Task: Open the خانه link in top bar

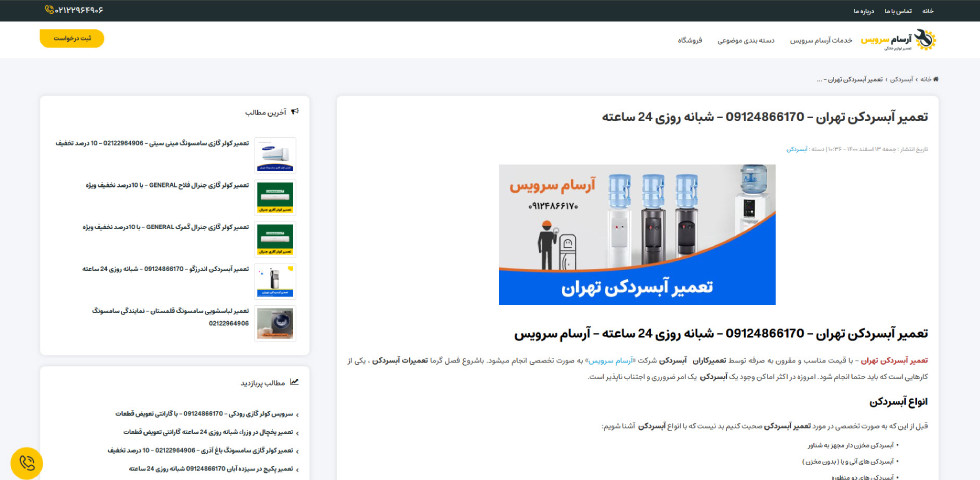Action: tap(928, 11)
